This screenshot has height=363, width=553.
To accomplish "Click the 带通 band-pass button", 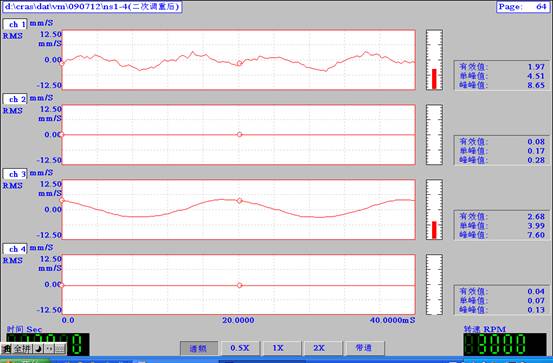I will click(364, 348).
